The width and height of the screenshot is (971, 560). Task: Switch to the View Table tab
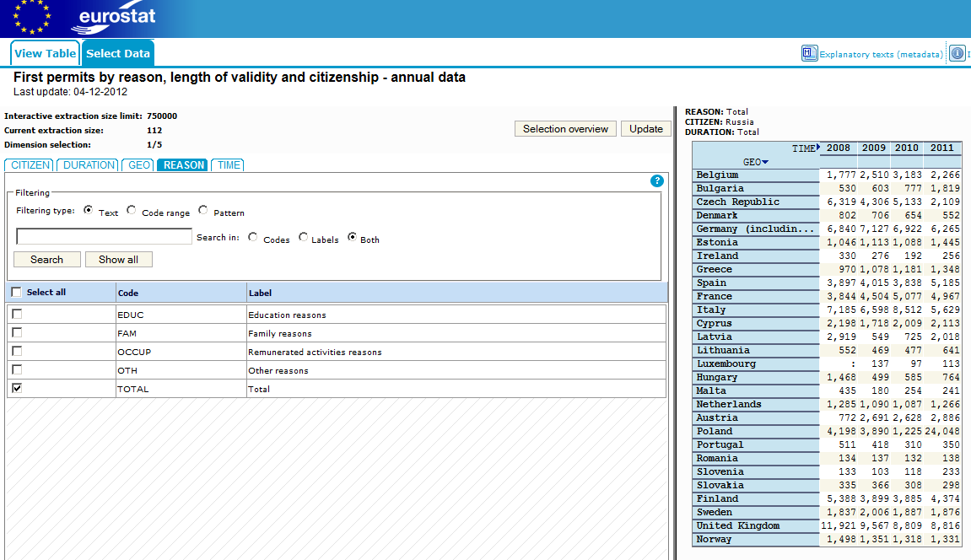(46, 53)
